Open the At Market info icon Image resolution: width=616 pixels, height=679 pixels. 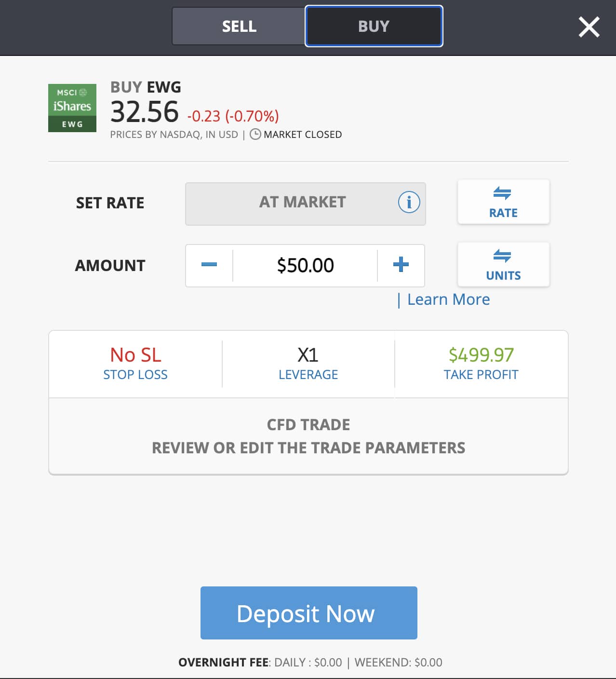pos(409,202)
